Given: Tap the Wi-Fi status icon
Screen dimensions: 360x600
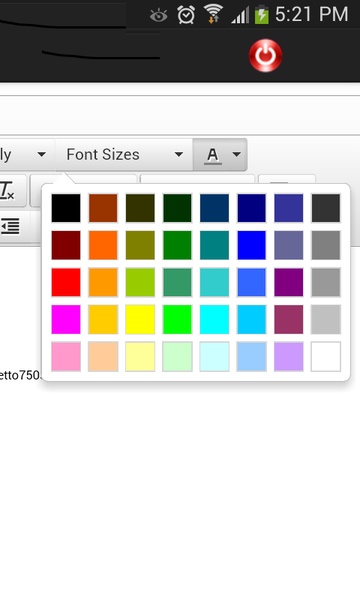Looking at the screenshot, I should tap(213, 15).
